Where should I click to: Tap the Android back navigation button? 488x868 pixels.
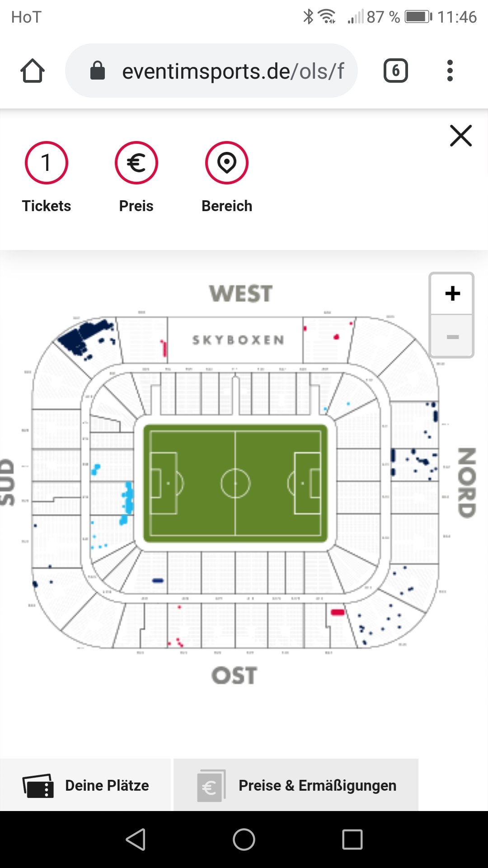(x=136, y=840)
